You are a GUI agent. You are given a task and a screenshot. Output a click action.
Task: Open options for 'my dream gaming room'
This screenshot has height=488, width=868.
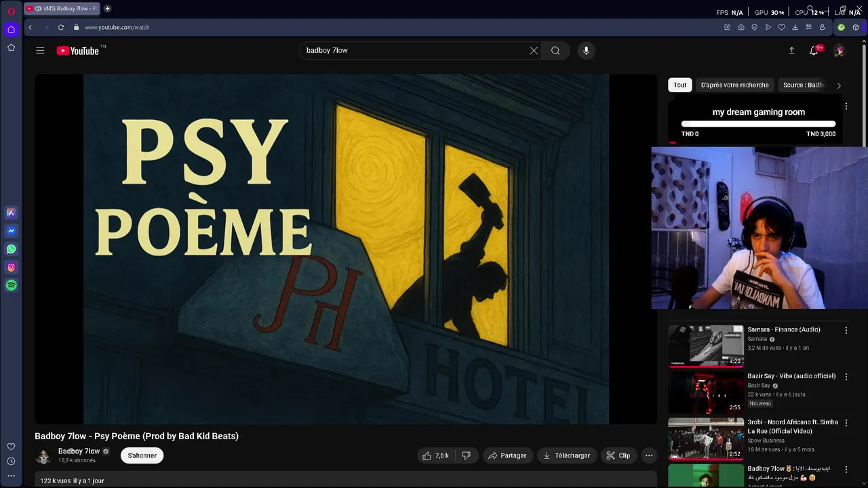click(846, 106)
